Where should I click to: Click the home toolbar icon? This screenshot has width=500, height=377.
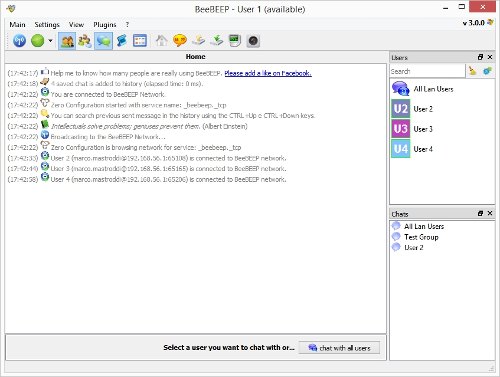click(161, 41)
